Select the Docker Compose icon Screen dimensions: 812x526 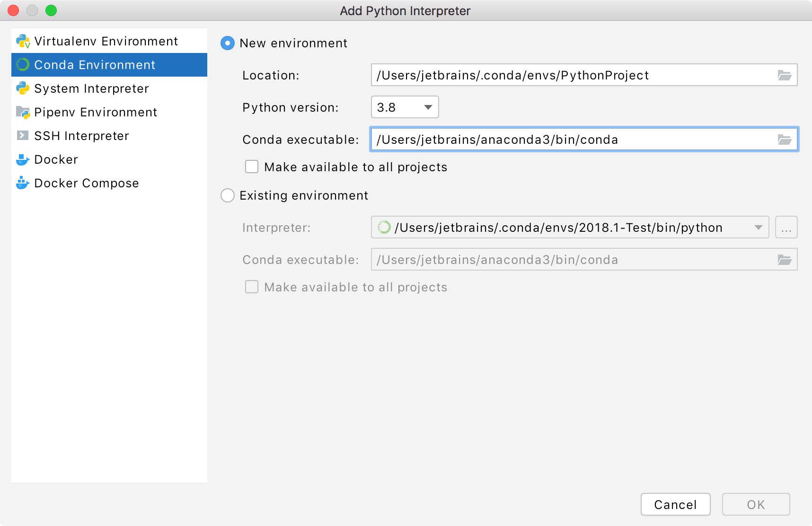22,183
